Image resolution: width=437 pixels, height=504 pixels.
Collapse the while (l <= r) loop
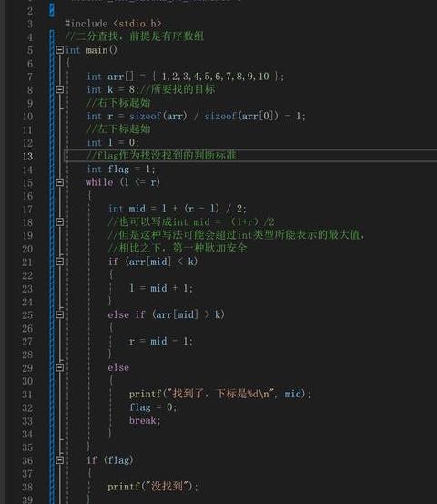pyautogui.click(x=59, y=182)
